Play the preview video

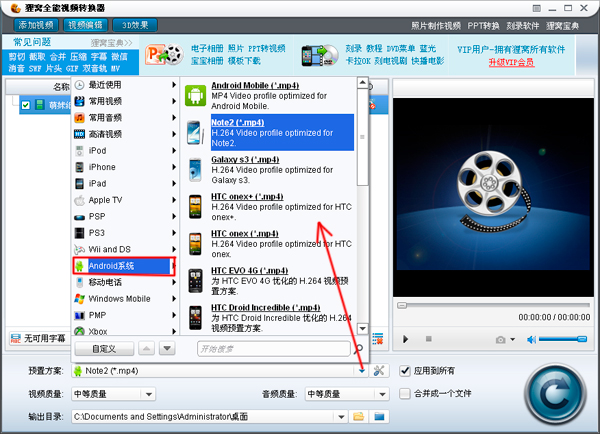click(406, 339)
